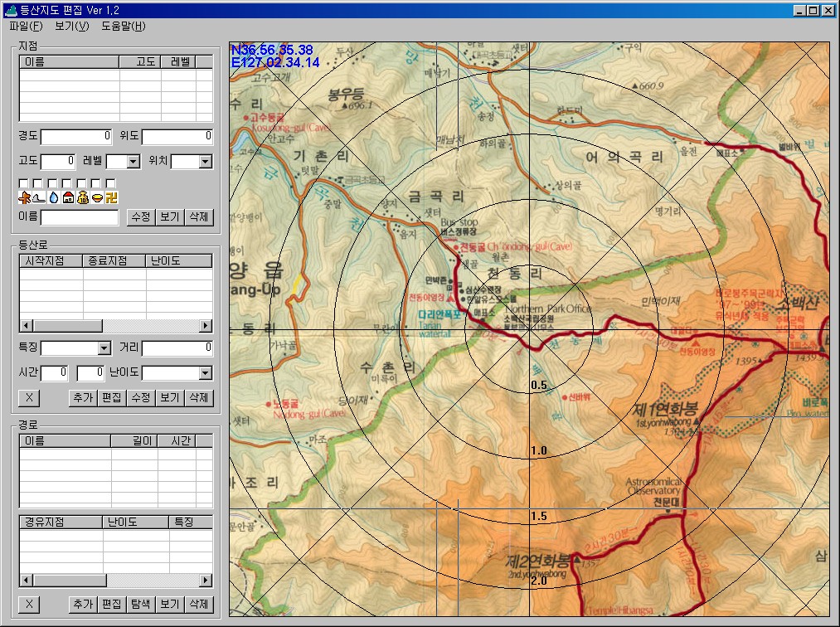
Task: Click the 등산로 list horizontal scrollbar thumb
Action: pos(67,326)
